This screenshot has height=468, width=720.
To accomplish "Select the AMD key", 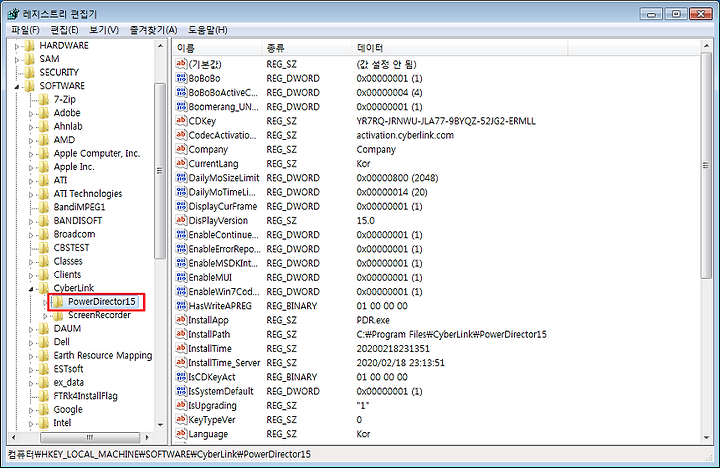I will click(64, 140).
